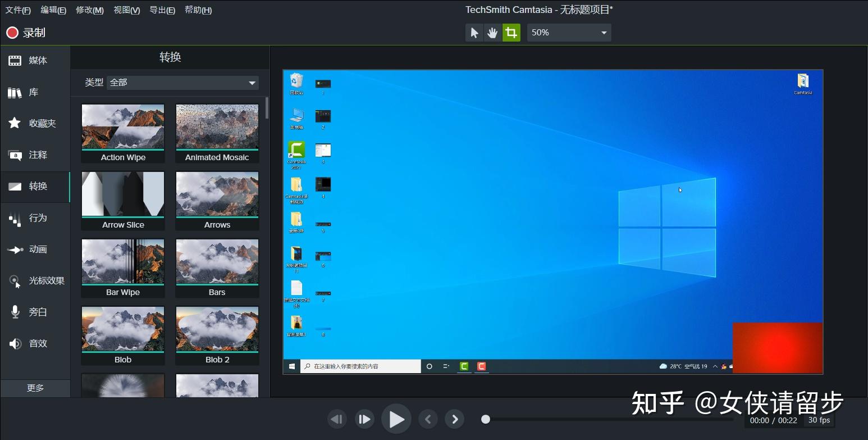The image size is (868, 440).
Task: Pick the Bar Wipe transition
Action: [123, 268]
